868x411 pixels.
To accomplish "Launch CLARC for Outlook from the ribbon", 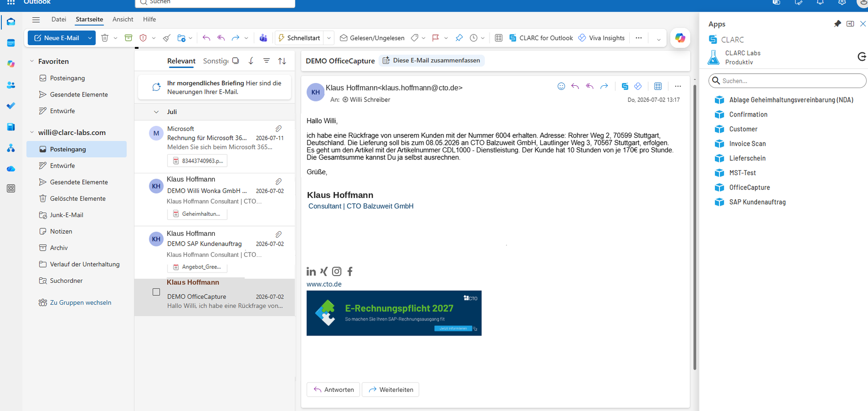I will tap(541, 38).
